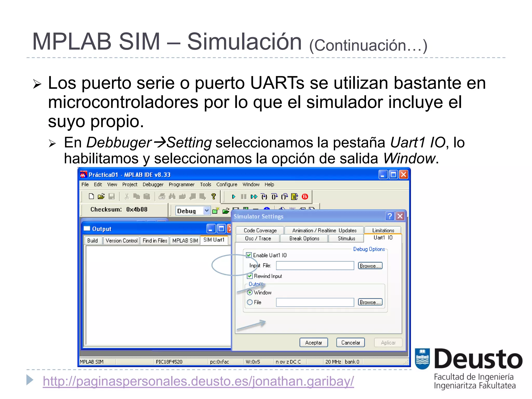Switch Output window to Find in Files tab
The image size is (532, 399).
tap(155, 241)
